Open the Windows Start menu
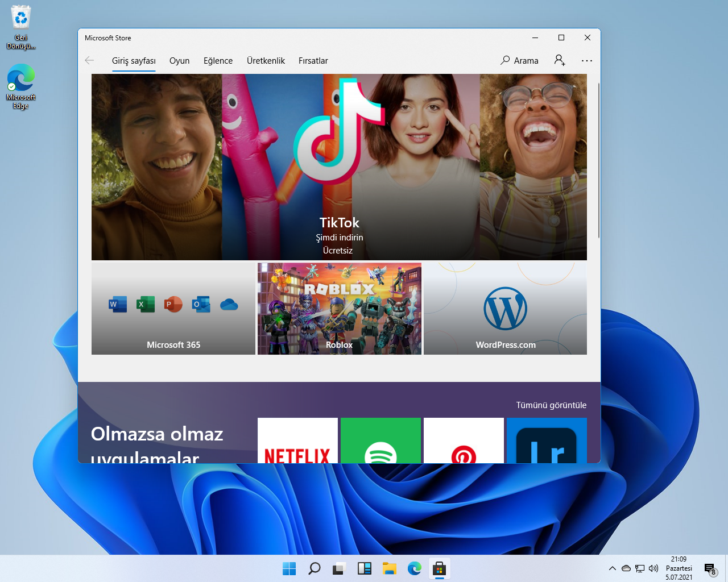Viewport: 728px width, 582px height. [289, 568]
